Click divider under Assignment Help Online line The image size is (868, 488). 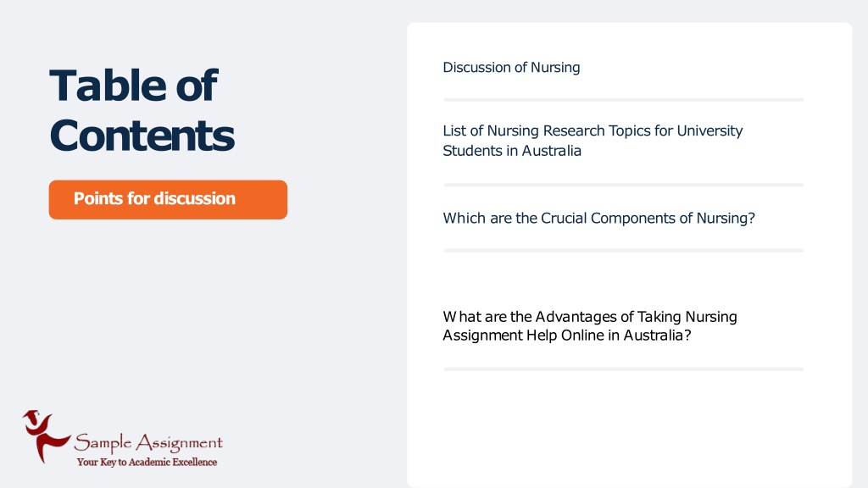click(623, 369)
